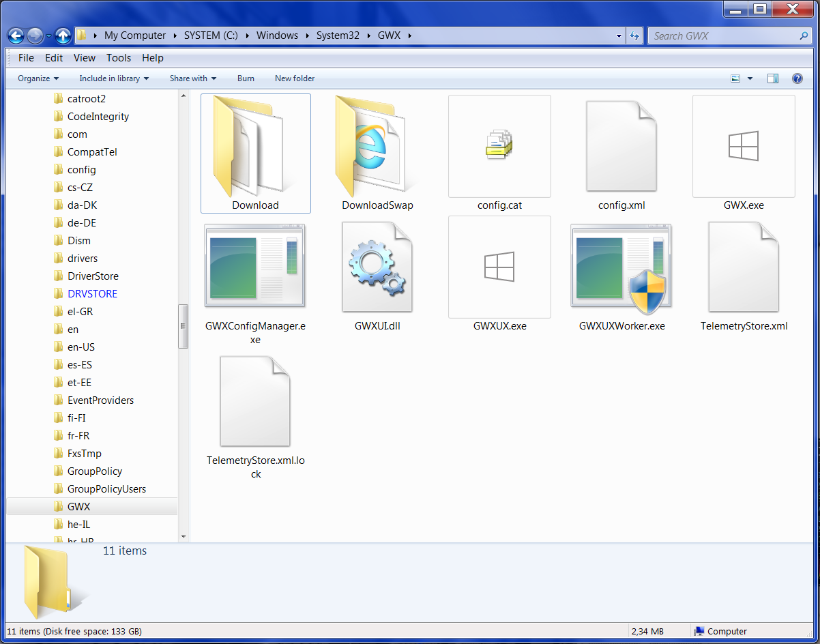This screenshot has width=820, height=644.
Task: Refresh the GWX folder view
Action: tap(634, 35)
